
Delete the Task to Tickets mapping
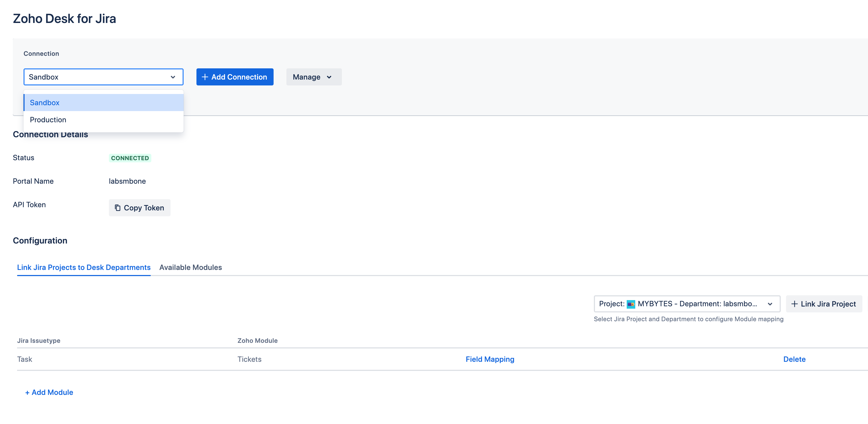[794, 359]
